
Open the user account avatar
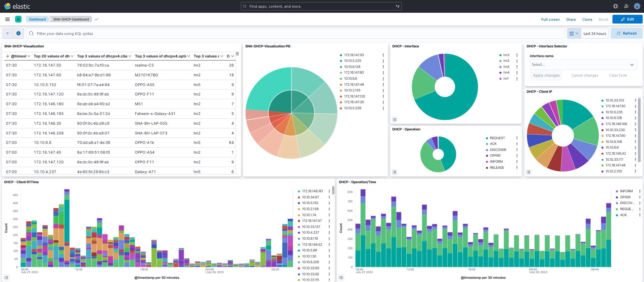[637, 6]
